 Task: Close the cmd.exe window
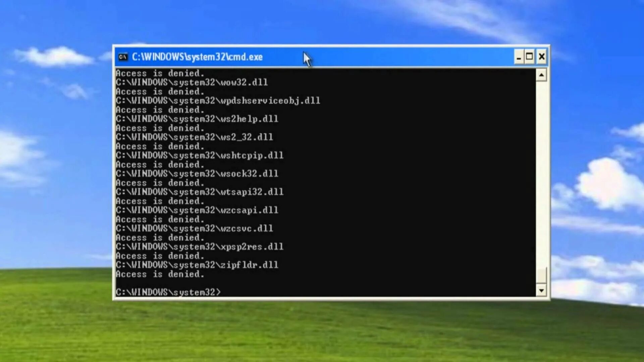(x=541, y=57)
